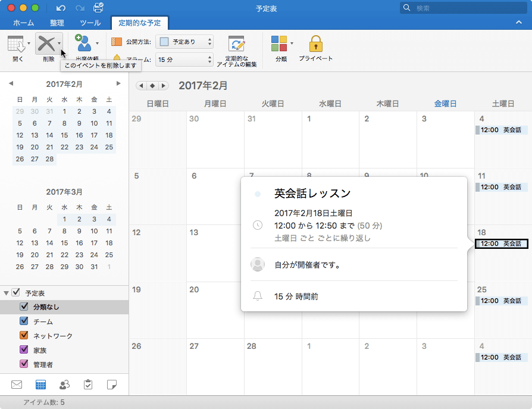Click the organizer avatar in event popup
This screenshot has height=409, width=532.
pyautogui.click(x=258, y=264)
